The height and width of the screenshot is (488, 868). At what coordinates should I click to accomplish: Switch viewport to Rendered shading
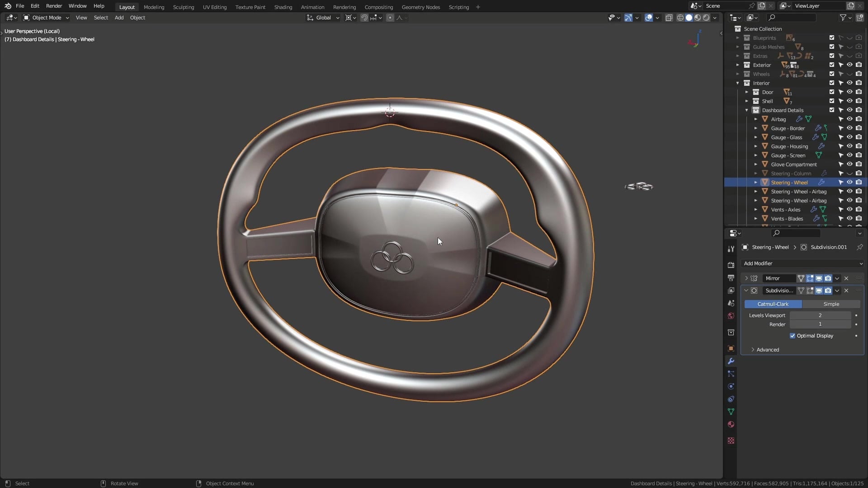coord(706,18)
